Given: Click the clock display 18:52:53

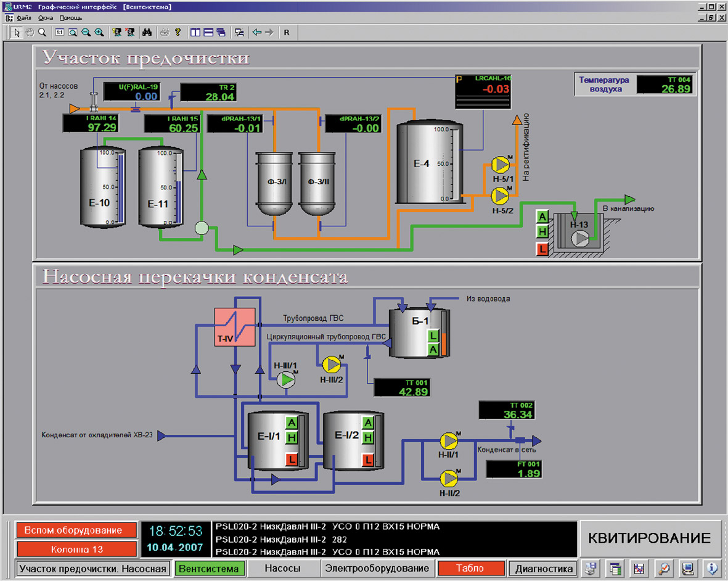Looking at the screenshot, I should coord(176,531).
